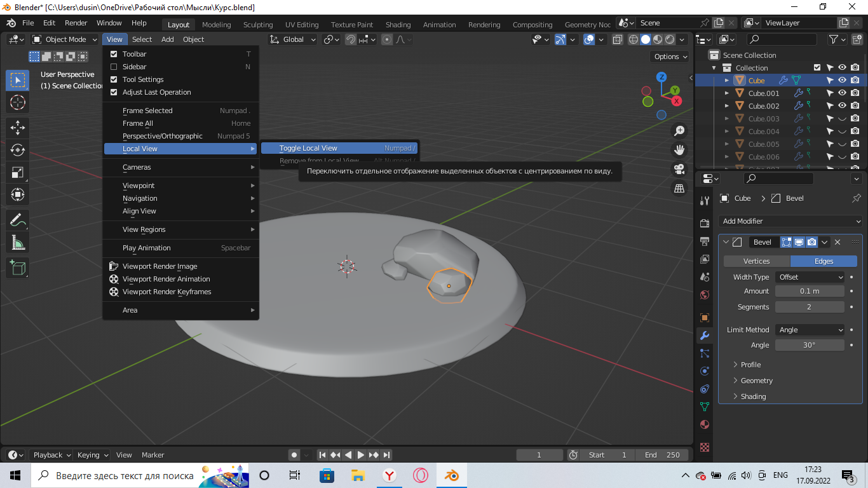
Task: Select the Measure tool
Action: 17,243
